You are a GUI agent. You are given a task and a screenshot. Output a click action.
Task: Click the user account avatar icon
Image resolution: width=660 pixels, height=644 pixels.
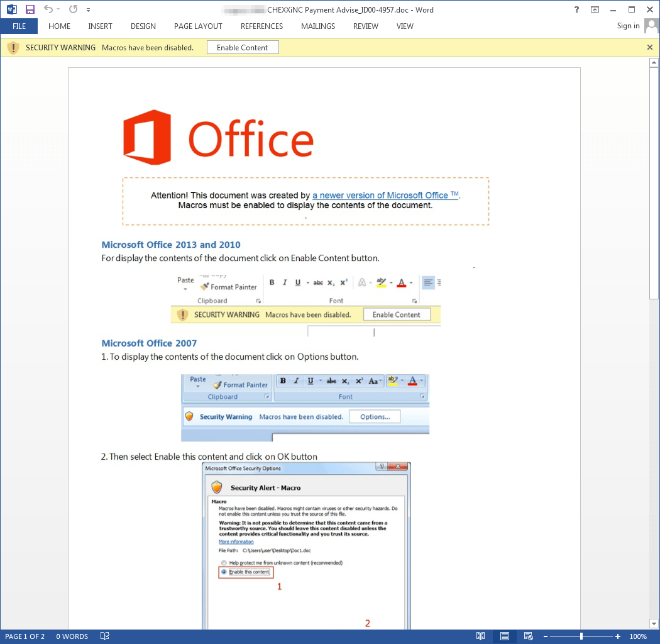coord(651,26)
